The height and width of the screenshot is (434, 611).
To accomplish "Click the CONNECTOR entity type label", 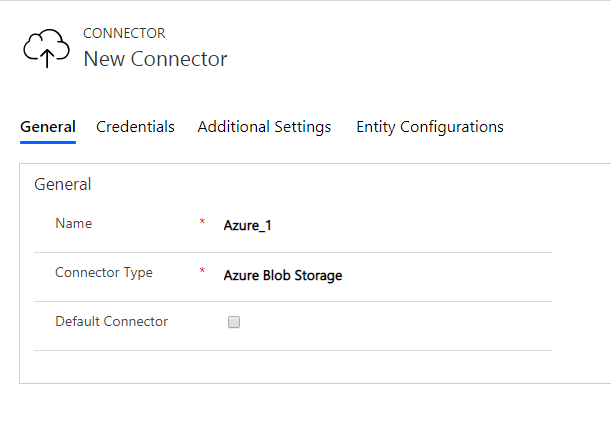I will point(124,34).
